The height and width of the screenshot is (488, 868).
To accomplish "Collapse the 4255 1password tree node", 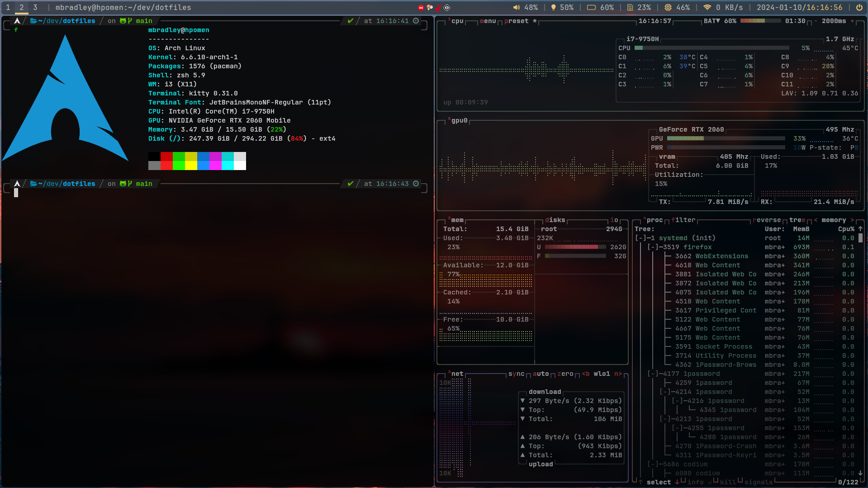I will click(x=677, y=428).
